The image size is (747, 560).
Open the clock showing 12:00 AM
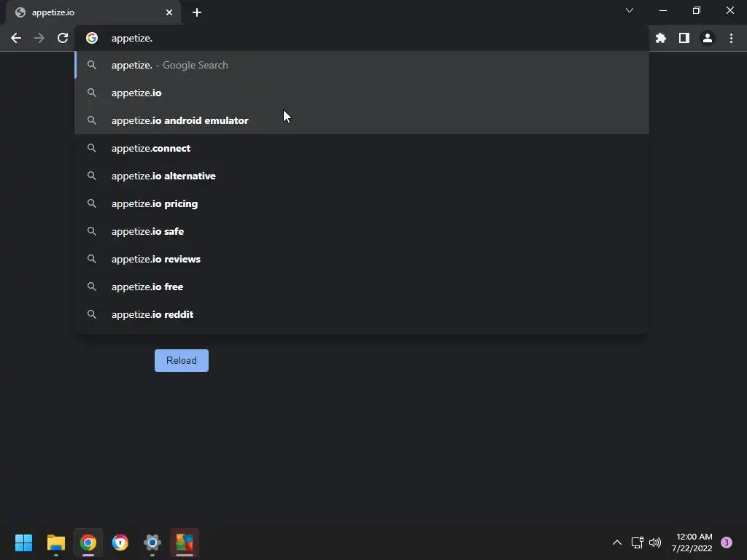click(x=692, y=542)
